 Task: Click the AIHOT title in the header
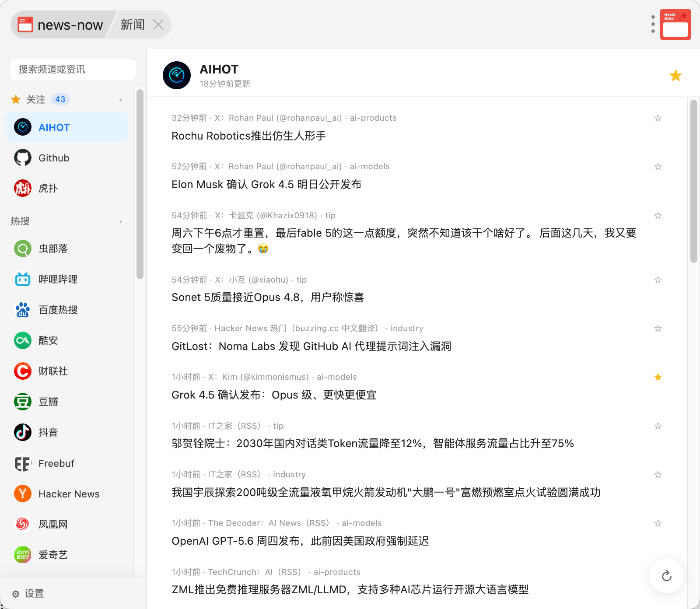(219, 69)
